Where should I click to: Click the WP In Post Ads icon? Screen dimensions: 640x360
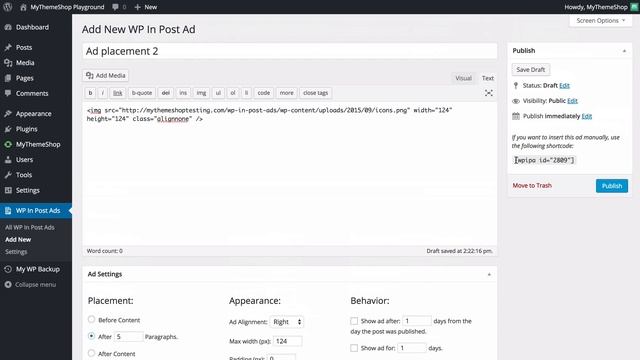coord(8,211)
